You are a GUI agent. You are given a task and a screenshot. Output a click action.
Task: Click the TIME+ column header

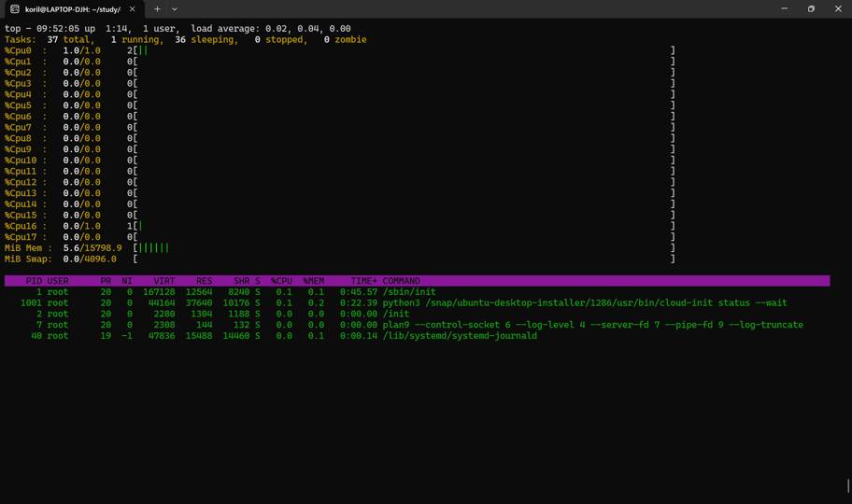click(x=363, y=281)
